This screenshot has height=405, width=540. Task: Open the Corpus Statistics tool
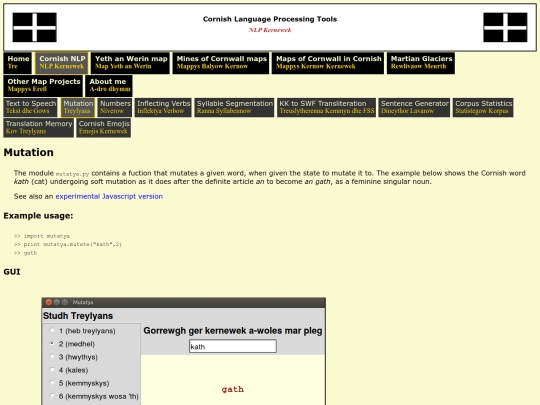[x=483, y=107]
